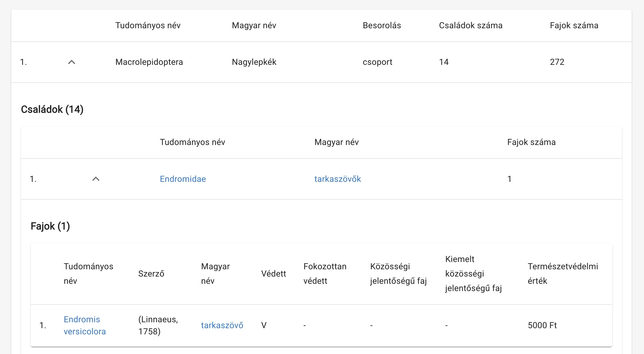Viewport: 644px width, 354px height.
Task: Select the Macrolepidoptera group name cell
Action: click(149, 62)
